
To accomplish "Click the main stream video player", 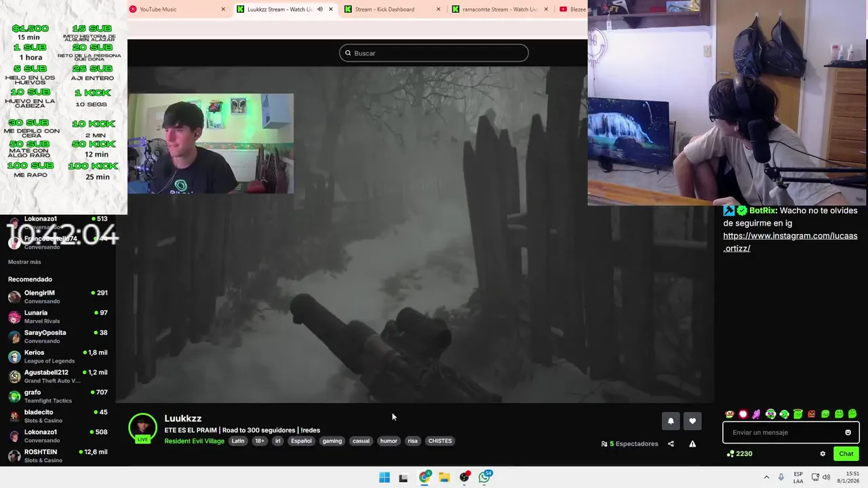I will (x=414, y=234).
